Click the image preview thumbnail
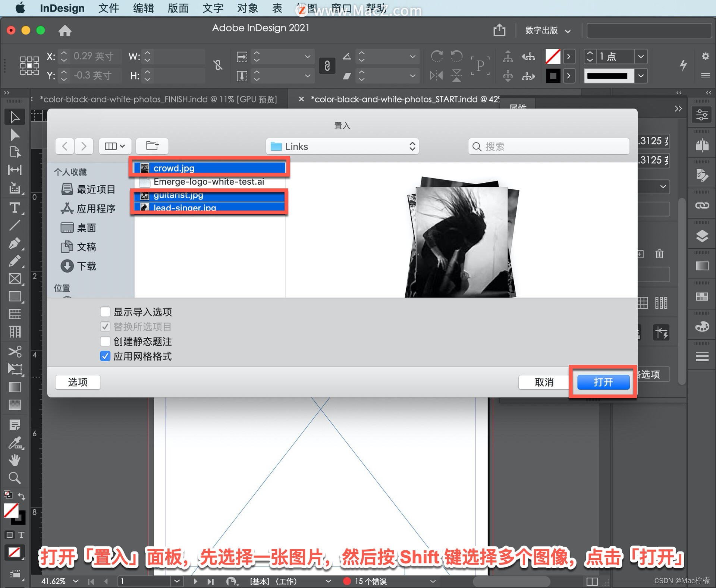Image resolution: width=716 pixels, height=588 pixels. pos(462,237)
